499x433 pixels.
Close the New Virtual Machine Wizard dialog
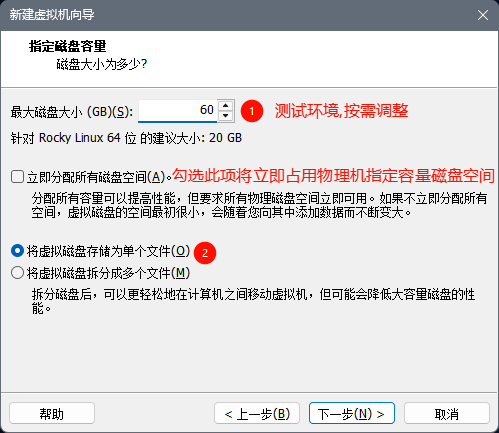483,15
